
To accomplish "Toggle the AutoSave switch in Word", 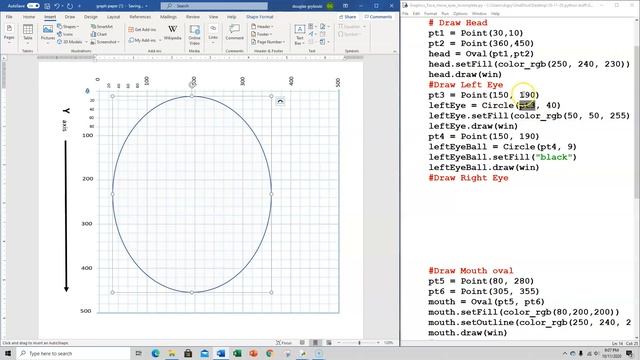I will point(33,6).
